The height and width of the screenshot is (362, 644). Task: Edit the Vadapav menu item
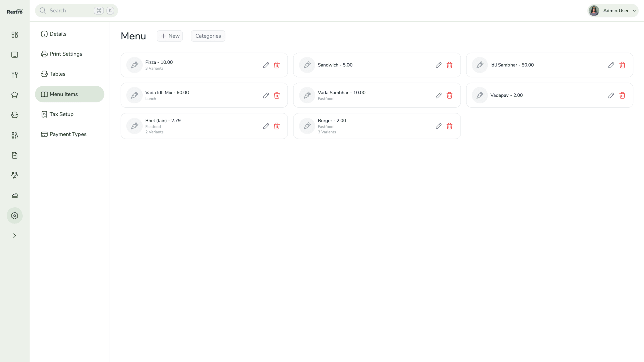coord(611,95)
